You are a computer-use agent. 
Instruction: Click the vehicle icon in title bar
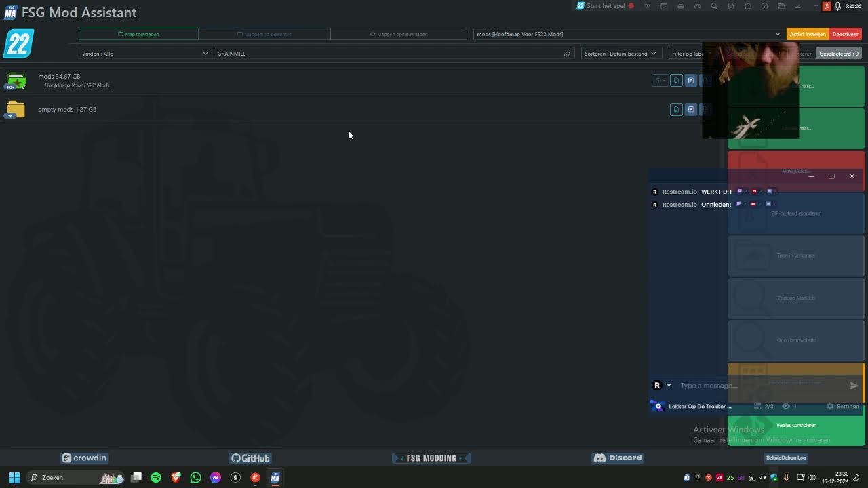(x=681, y=6)
